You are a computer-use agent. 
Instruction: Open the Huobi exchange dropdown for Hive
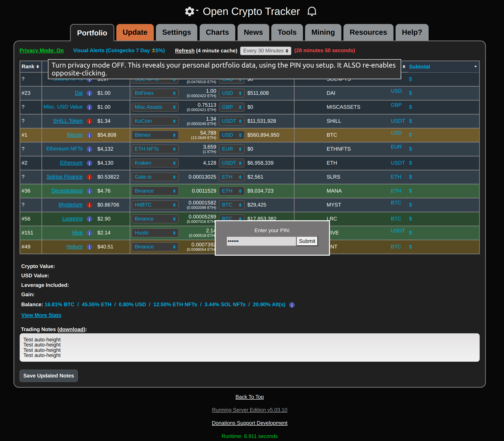tap(155, 233)
